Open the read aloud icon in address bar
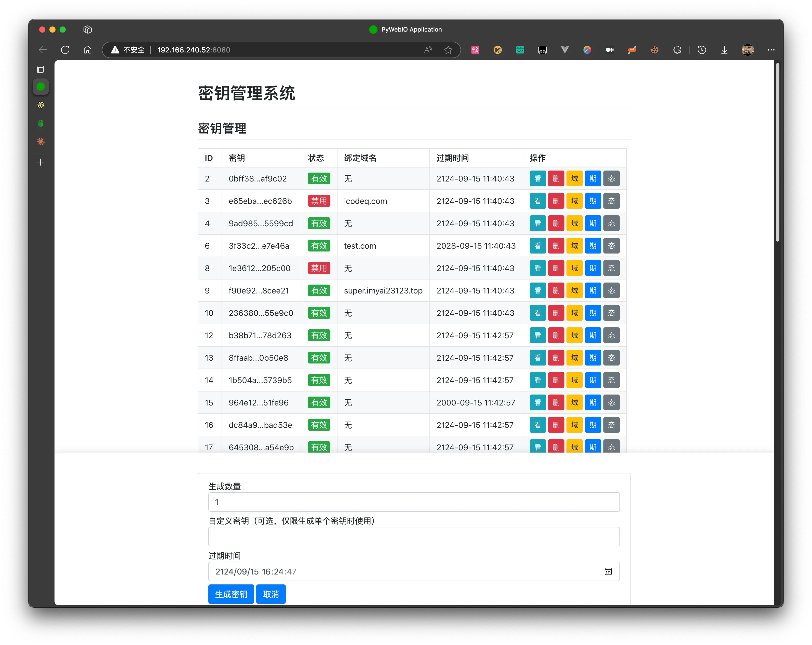This screenshot has height=645, width=812. click(428, 50)
